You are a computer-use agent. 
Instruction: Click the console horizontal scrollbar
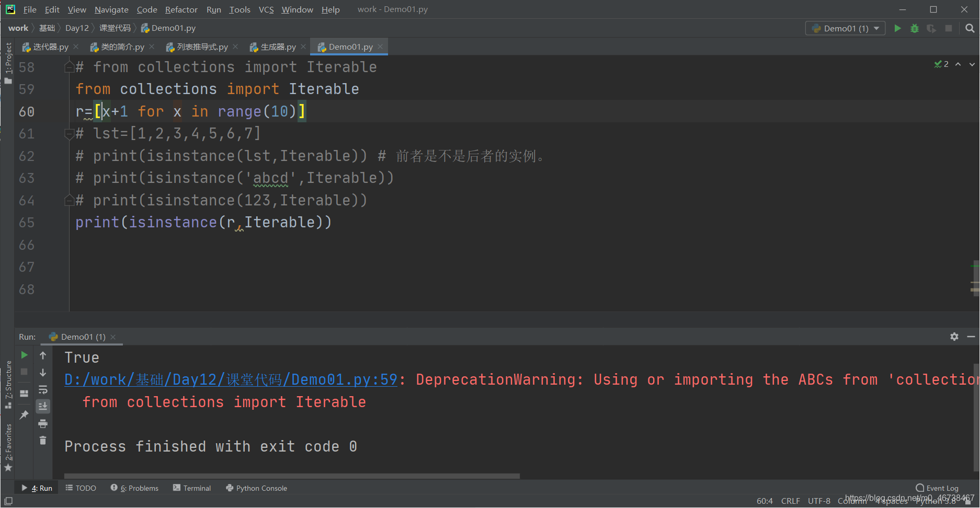[292, 476]
